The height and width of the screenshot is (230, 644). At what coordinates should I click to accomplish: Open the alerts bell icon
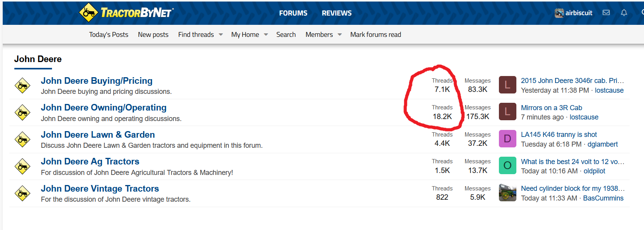click(x=624, y=13)
